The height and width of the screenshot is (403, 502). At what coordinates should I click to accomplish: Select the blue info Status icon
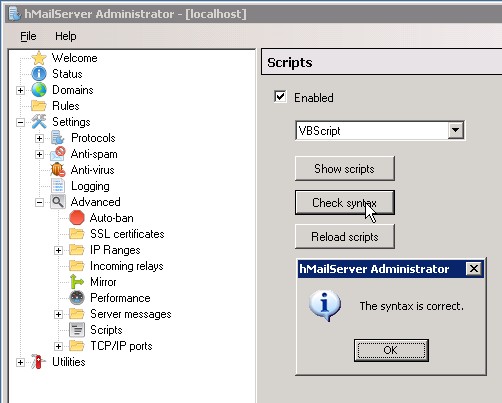39,74
